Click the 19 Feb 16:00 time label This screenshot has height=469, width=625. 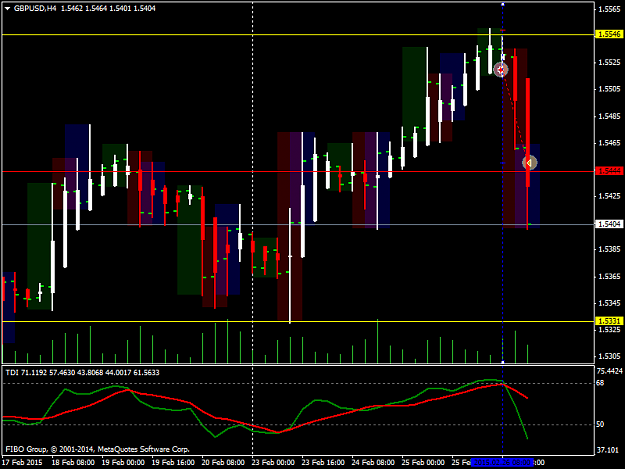tap(173, 463)
